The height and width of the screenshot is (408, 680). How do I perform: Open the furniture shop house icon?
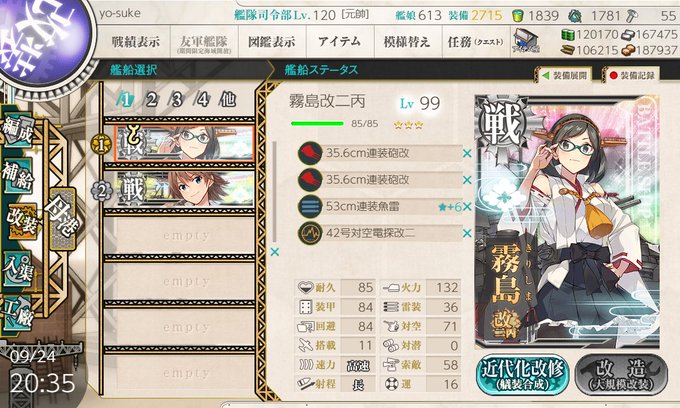[525, 41]
